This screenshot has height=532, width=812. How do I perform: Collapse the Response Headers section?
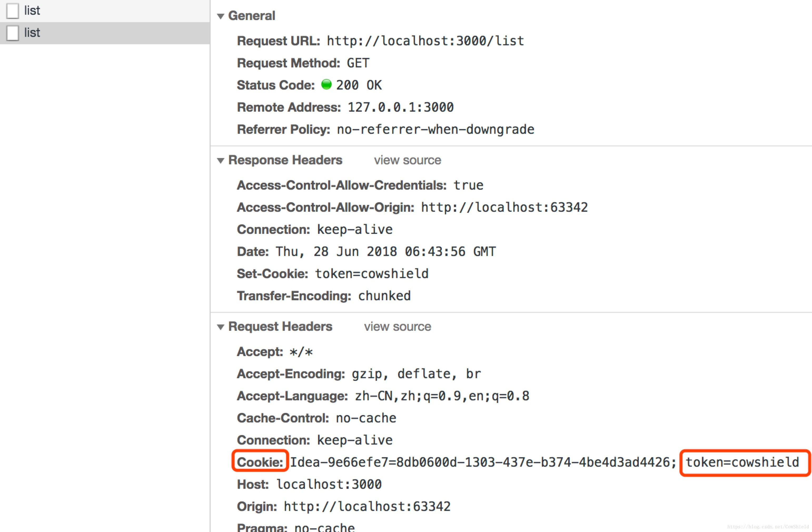tap(220, 160)
